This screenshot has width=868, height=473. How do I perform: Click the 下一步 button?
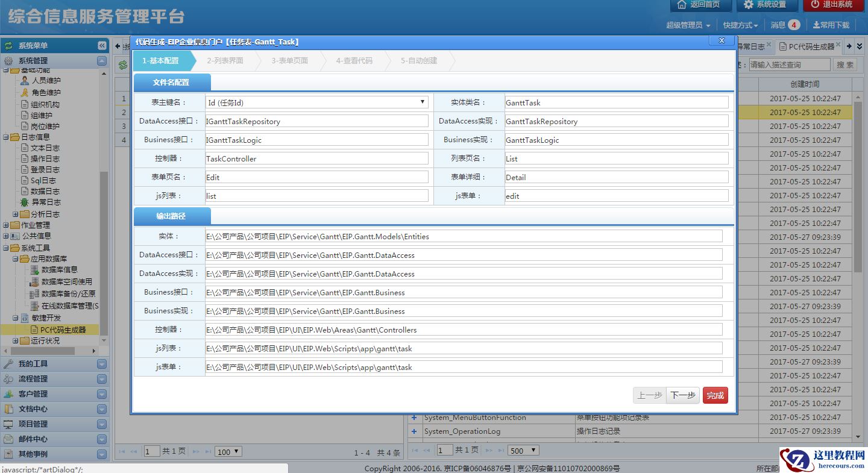(x=683, y=395)
